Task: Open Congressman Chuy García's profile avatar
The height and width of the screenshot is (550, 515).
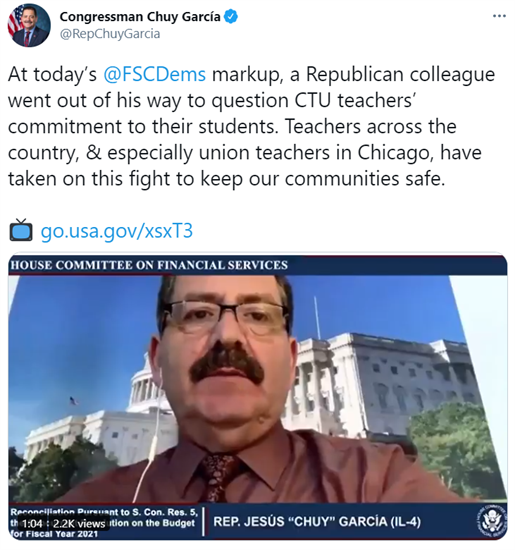Action: pos(29,26)
